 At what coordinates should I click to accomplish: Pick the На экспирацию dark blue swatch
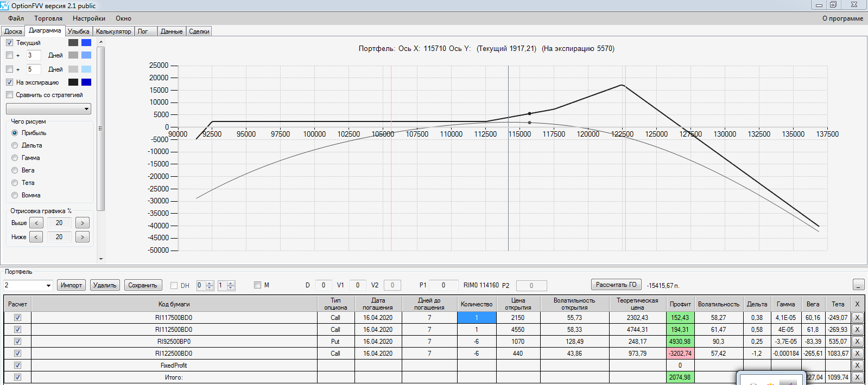[x=86, y=82]
